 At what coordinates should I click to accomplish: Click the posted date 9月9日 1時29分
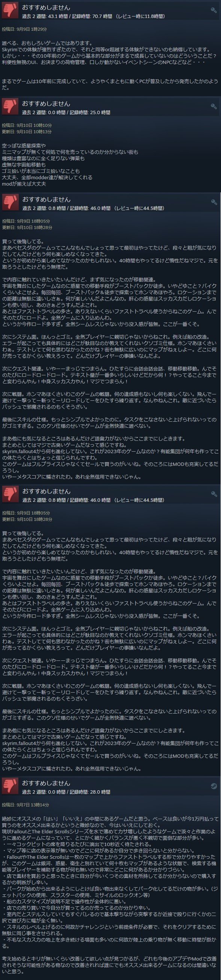point(32,29)
